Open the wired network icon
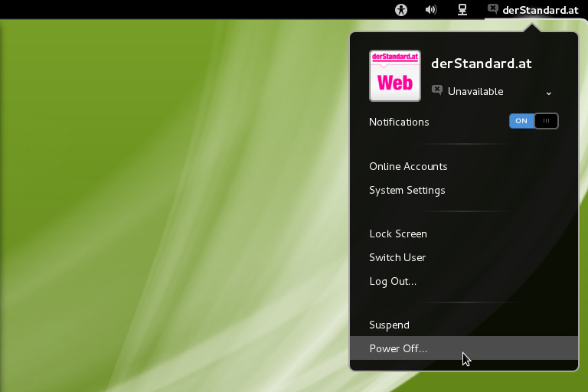 coord(462,10)
